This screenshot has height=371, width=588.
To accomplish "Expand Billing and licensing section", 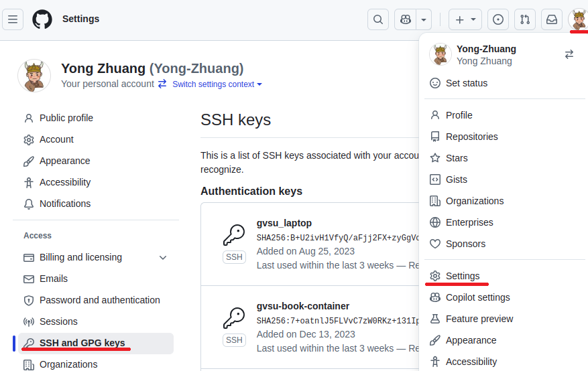I will click(x=163, y=257).
